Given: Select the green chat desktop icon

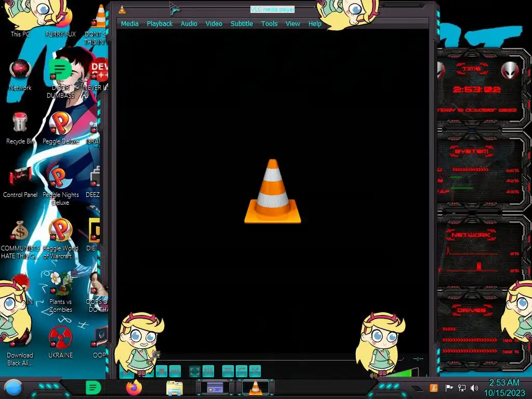Looking at the screenshot, I should (x=60, y=78).
